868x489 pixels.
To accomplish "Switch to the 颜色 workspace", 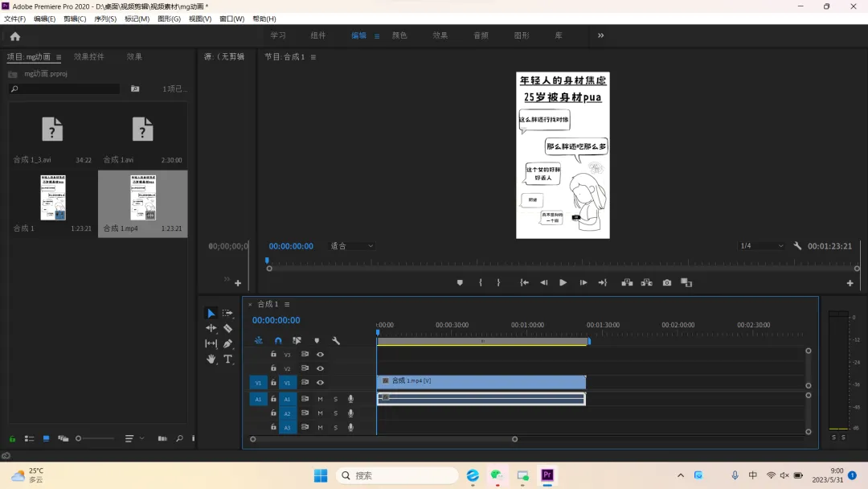I will pyautogui.click(x=399, y=35).
